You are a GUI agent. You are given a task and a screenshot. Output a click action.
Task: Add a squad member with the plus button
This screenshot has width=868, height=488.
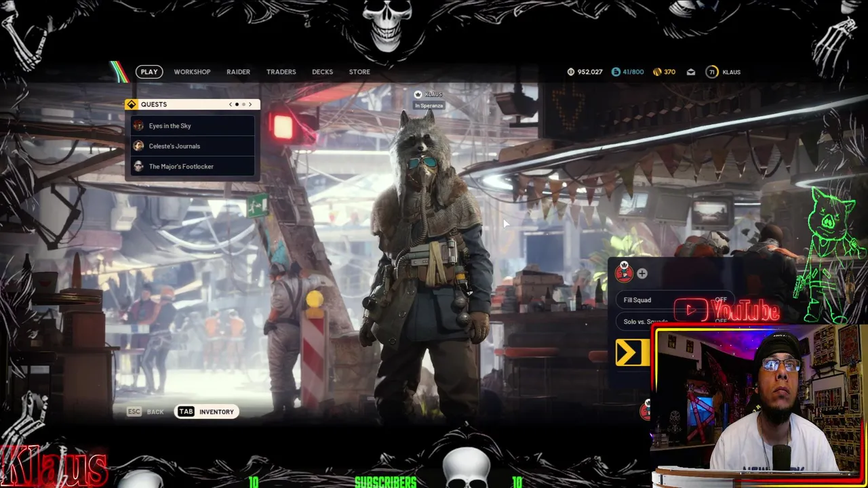tap(642, 274)
